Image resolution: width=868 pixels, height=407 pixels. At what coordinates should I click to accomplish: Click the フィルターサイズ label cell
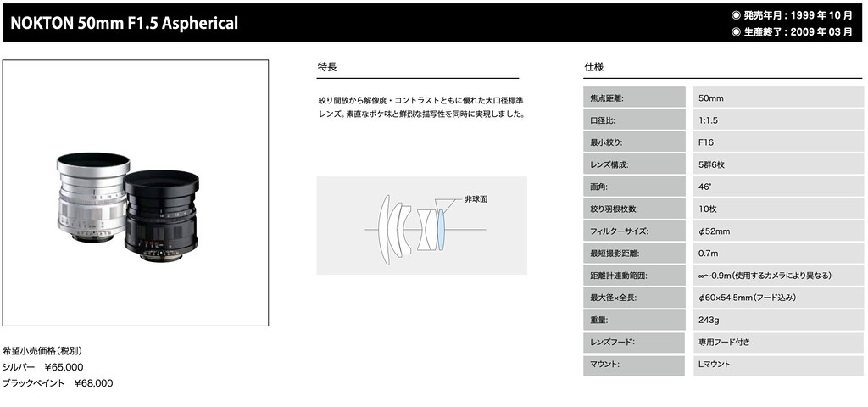[634, 231]
